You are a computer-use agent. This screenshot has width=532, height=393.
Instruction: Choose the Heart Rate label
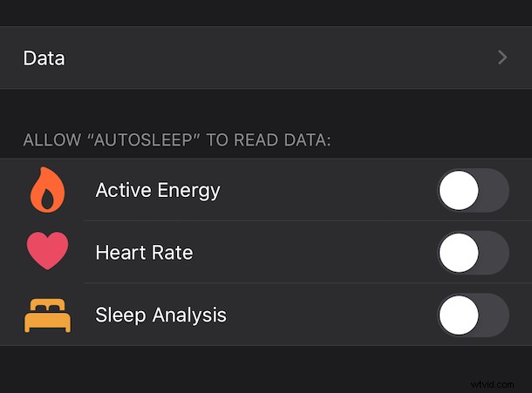click(144, 253)
